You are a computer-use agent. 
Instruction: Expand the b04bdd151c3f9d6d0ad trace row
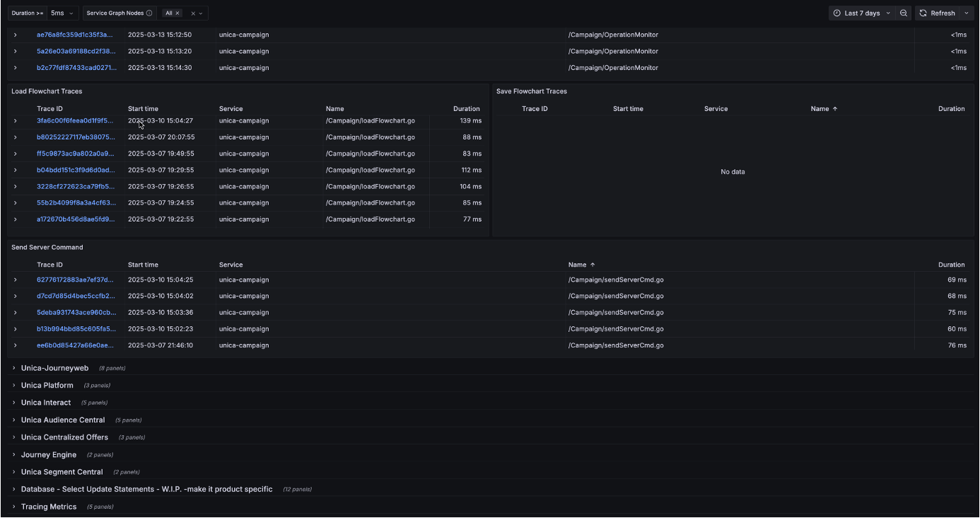[x=15, y=170]
